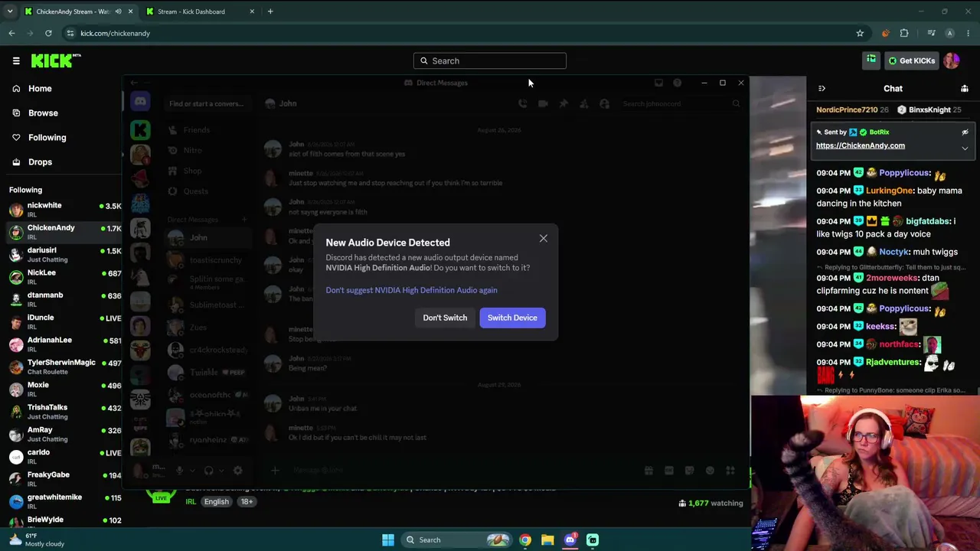The height and width of the screenshot is (551, 980).
Task: Collapse the chat panel with arrow icon
Action: [822, 89]
